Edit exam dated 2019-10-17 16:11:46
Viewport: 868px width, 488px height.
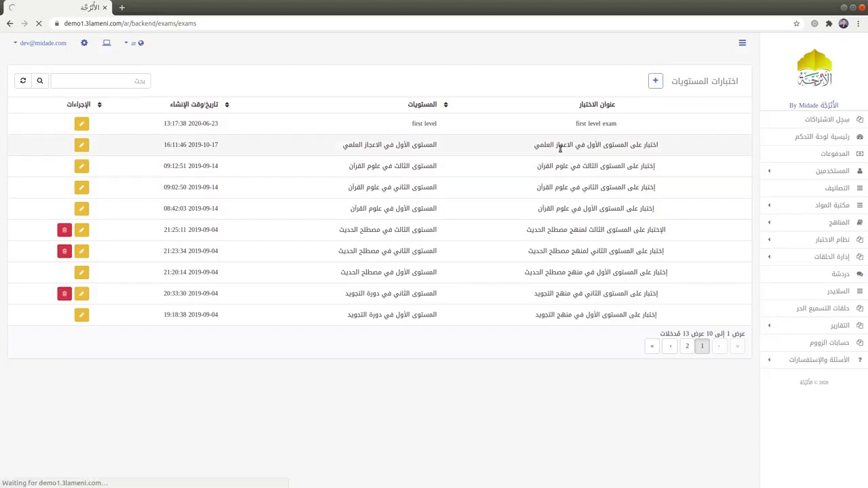pos(81,144)
